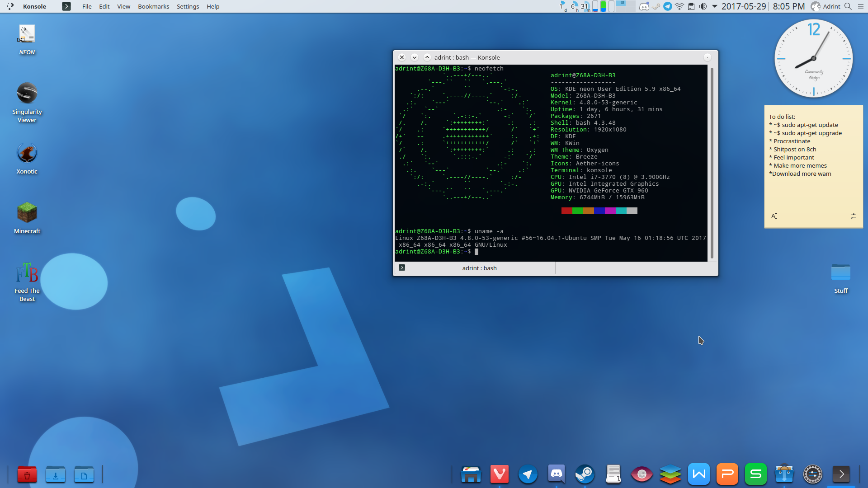Click Adrint user switcher in panel
Image resolution: width=868 pixels, height=488 pixels.
(x=826, y=6)
